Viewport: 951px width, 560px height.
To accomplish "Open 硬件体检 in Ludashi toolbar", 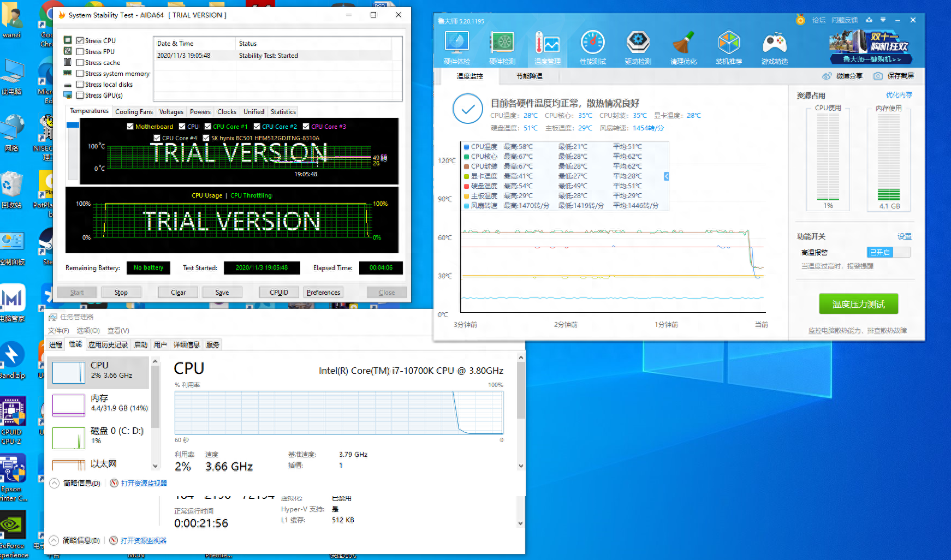I will [457, 48].
